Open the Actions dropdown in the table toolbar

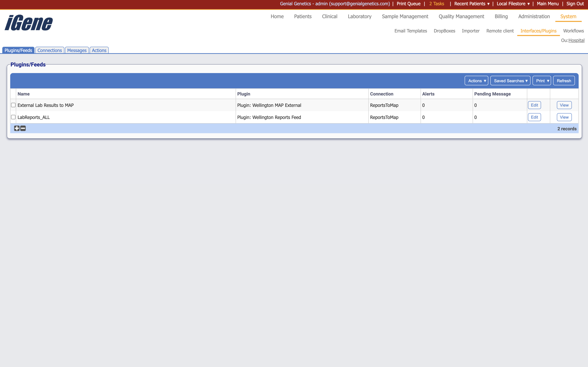[x=476, y=81]
